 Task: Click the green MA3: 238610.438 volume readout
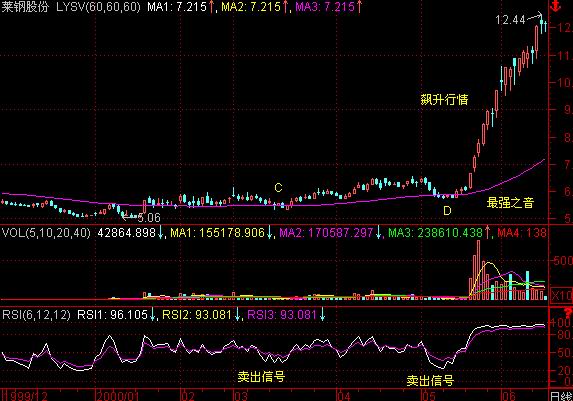pos(435,233)
